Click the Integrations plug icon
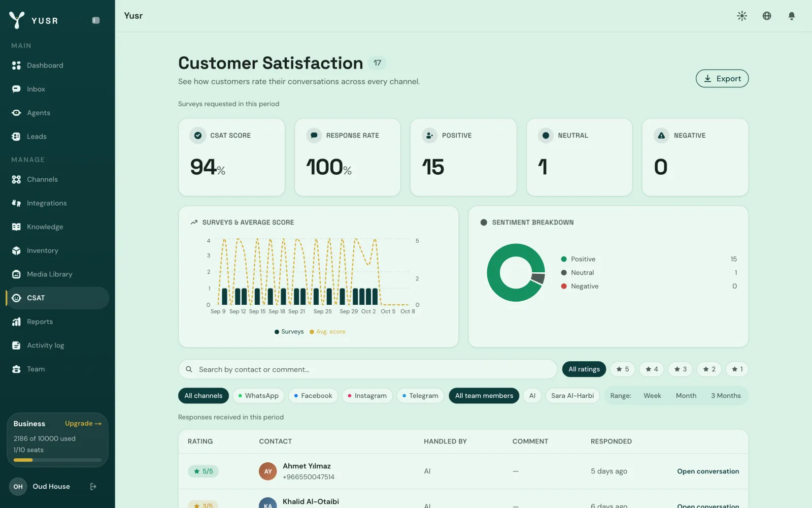Image resolution: width=812 pixels, height=508 pixels. tap(16, 203)
